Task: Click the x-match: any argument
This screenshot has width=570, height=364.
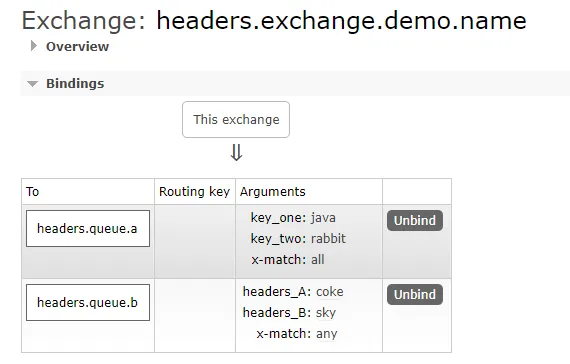Action: pos(297,334)
